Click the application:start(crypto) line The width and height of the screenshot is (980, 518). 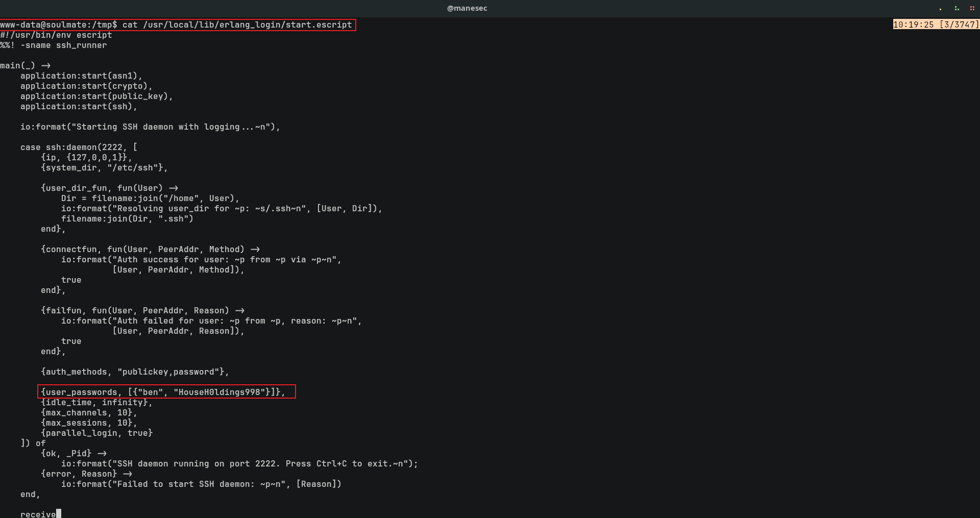(x=87, y=86)
